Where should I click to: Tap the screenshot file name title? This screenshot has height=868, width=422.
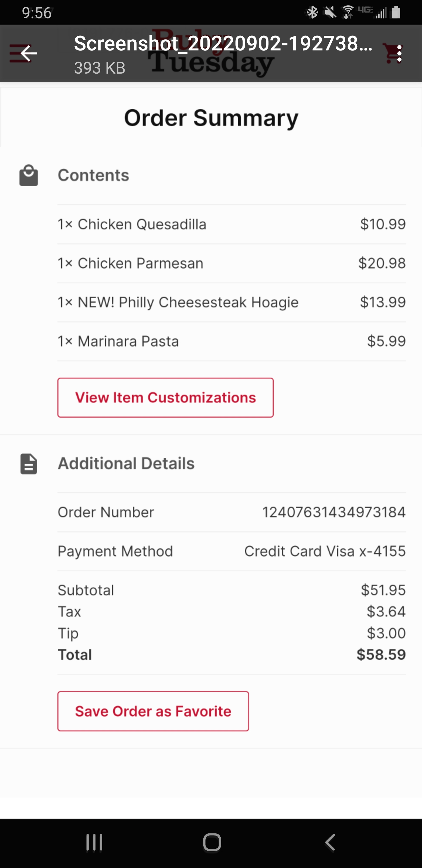pyautogui.click(x=223, y=44)
